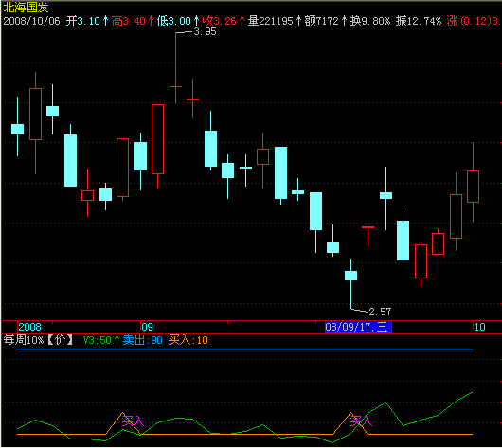Click the highlighted date 08/09/17,三

[x=358, y=327]
